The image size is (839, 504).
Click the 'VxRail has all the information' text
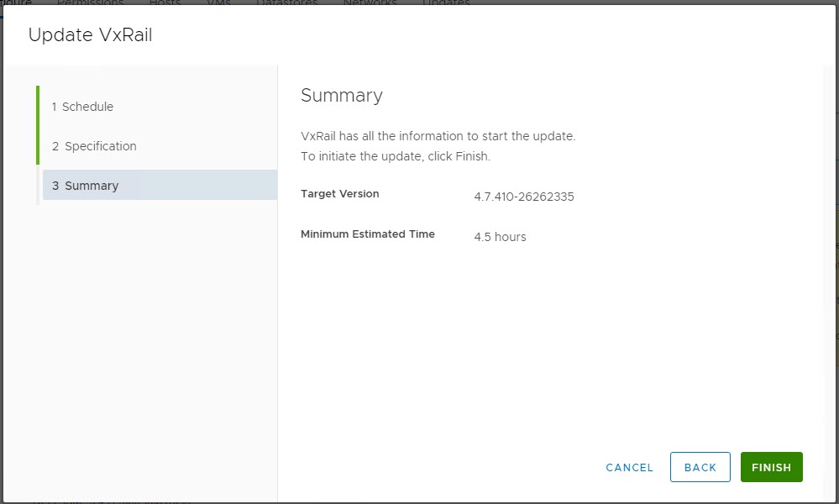438,136
